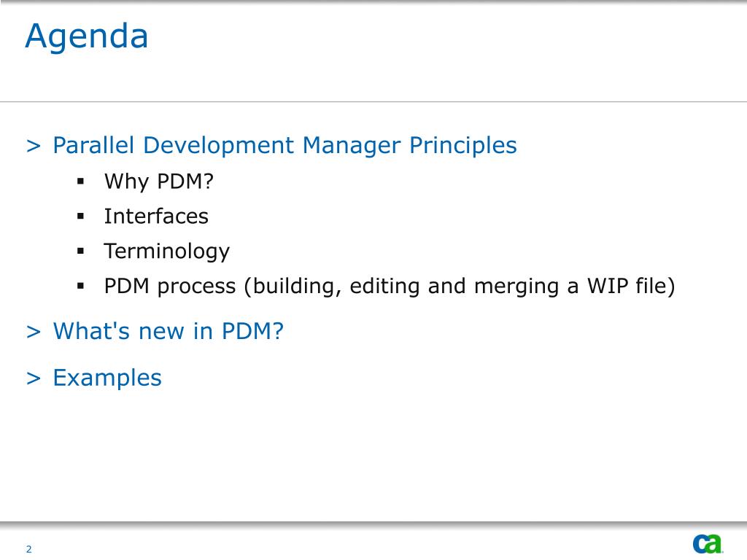Click the chevron marker before What's new in PDM?

click(34, 332)
